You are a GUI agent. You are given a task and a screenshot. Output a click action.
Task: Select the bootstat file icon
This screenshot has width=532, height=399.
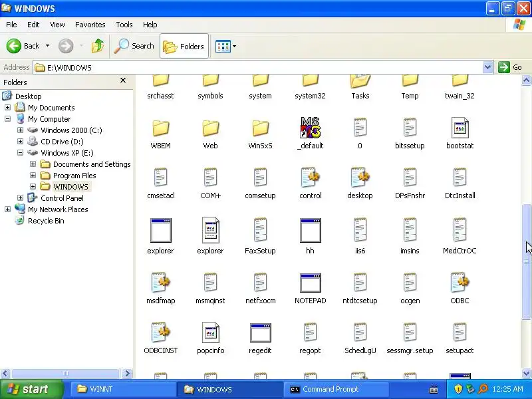click(x=460, y=128)
